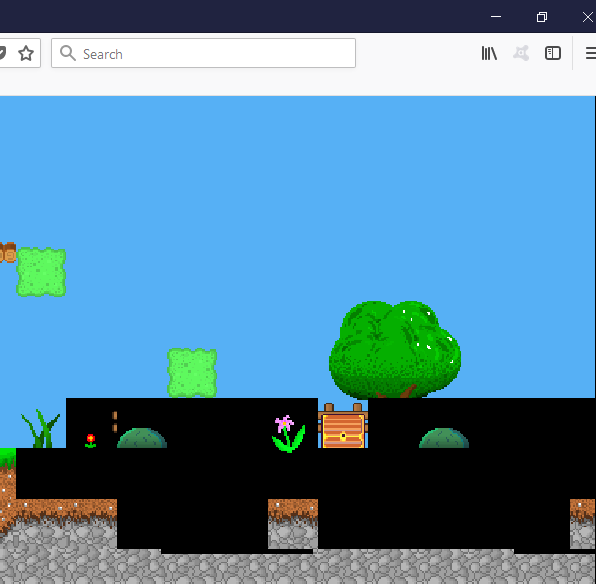Image resolution: width=596 pixels, height=584 pixels.
Task: Open the hamburger application menu
Action: pyautogui.click(x=591, y=53)
